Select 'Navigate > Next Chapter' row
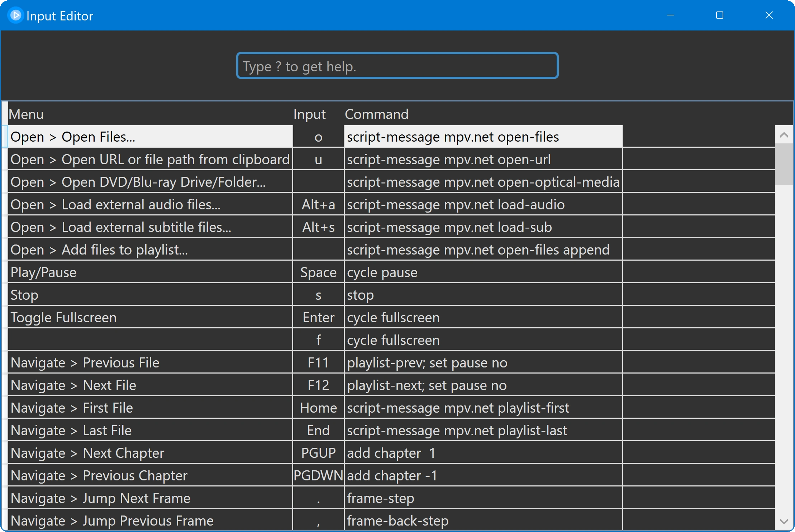The image size is (795, 532). 150,453
